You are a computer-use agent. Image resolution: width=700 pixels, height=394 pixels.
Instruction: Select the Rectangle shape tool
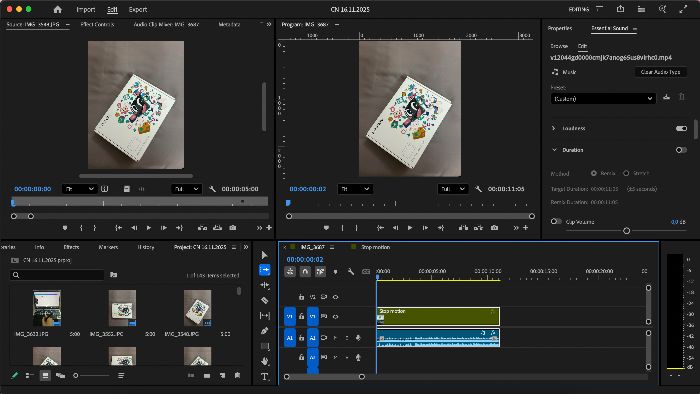pos(264,346)
